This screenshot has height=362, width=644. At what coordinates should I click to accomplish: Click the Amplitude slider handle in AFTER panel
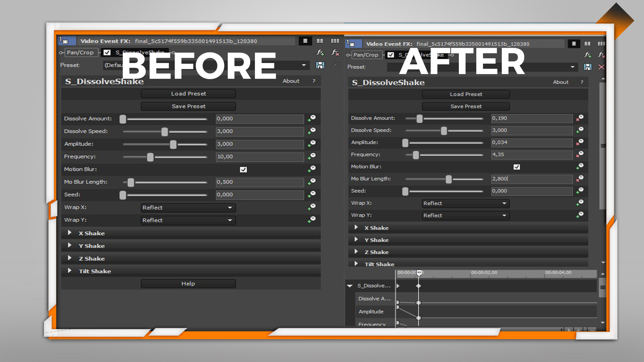[405, 143]
